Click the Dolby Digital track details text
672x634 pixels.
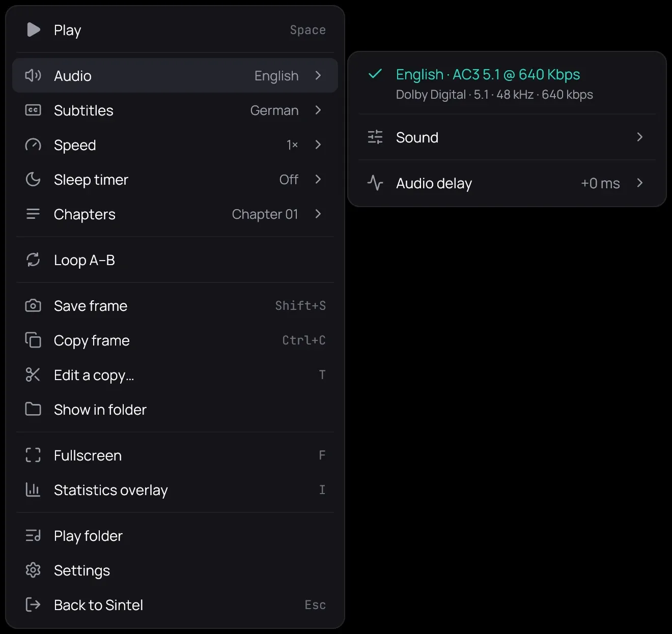click(x=494, y=95)
